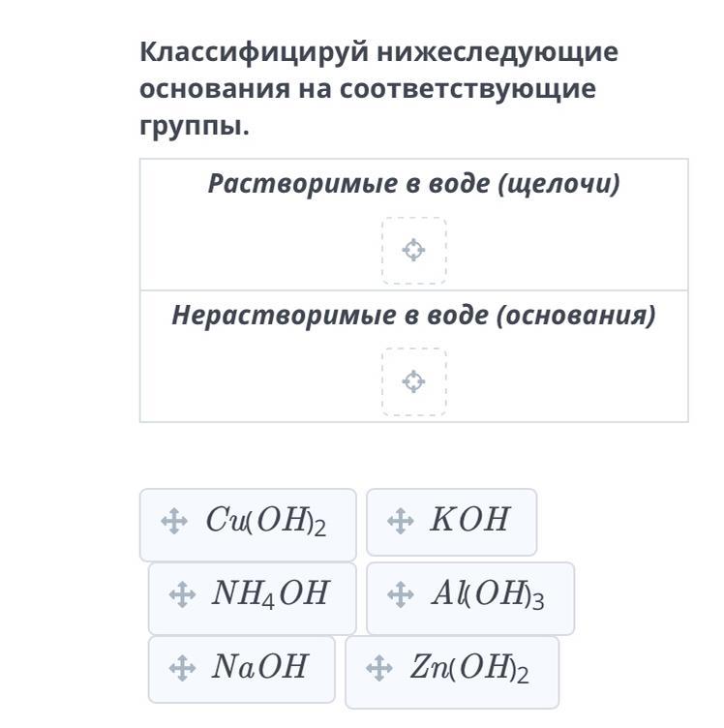Viewport: 724px width, 728px height.
Task: Select the NaOH formula tile
Action: [241, 670]
